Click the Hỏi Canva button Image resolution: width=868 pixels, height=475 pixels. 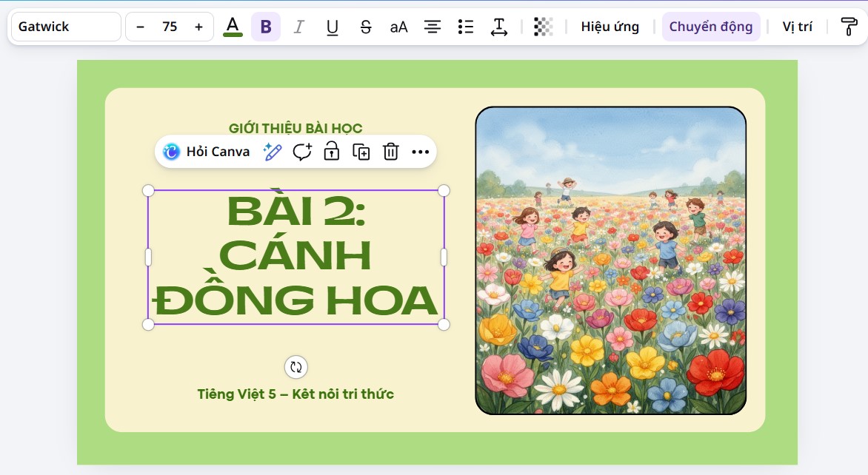click(x=205, y=152)
